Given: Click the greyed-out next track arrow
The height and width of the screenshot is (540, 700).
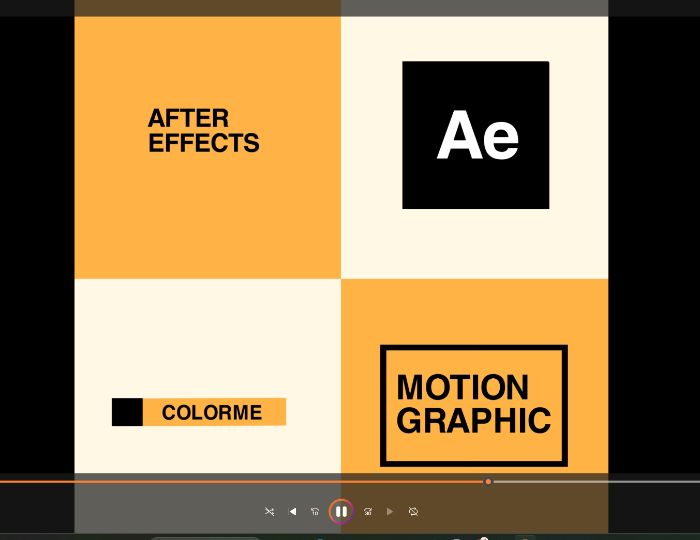Looking at the screenshot, I should 390,511.
